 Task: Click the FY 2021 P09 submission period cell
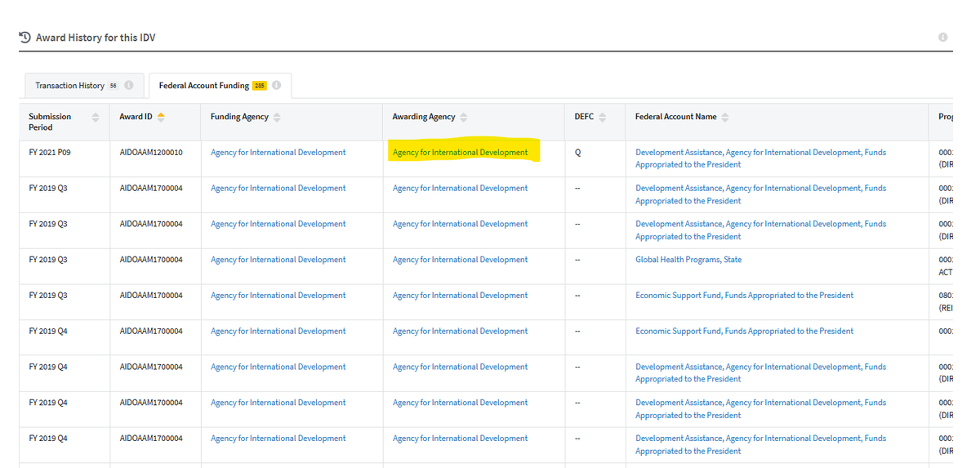click(x=48, y=153)
